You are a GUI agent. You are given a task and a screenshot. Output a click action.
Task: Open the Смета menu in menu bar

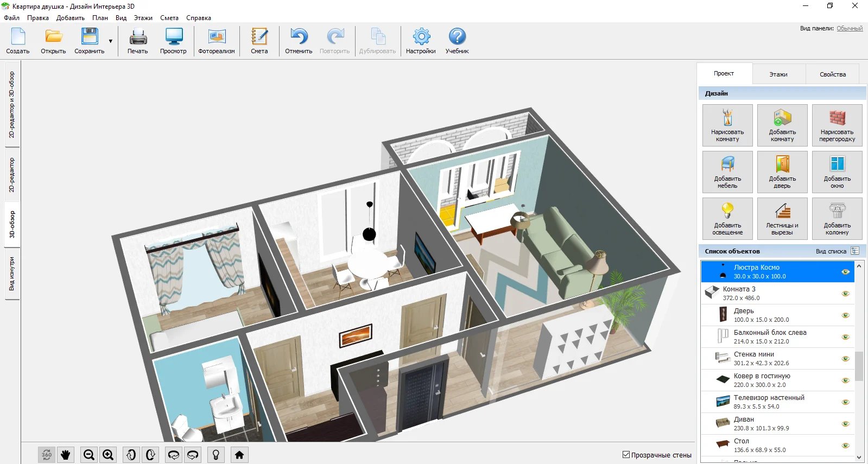point(169,18)
